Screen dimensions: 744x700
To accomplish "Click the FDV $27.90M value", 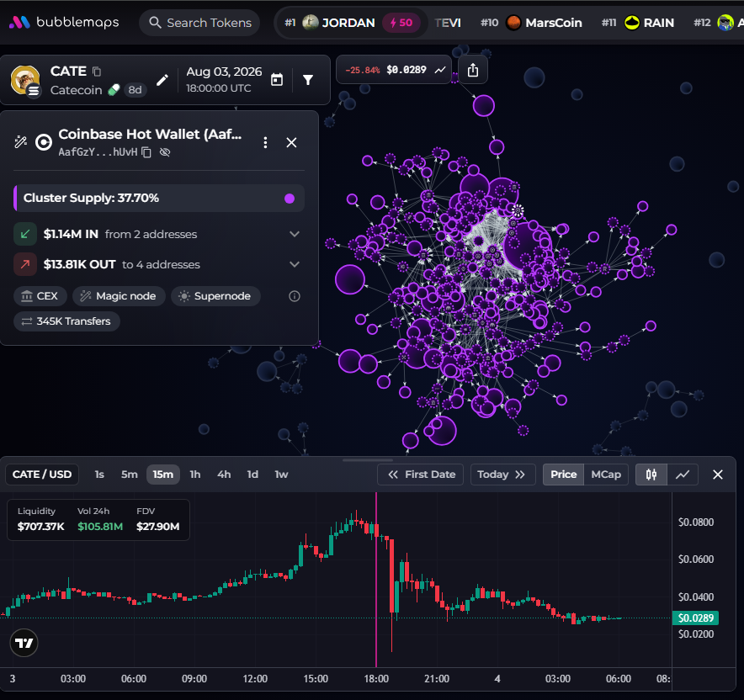I will 157,527.
